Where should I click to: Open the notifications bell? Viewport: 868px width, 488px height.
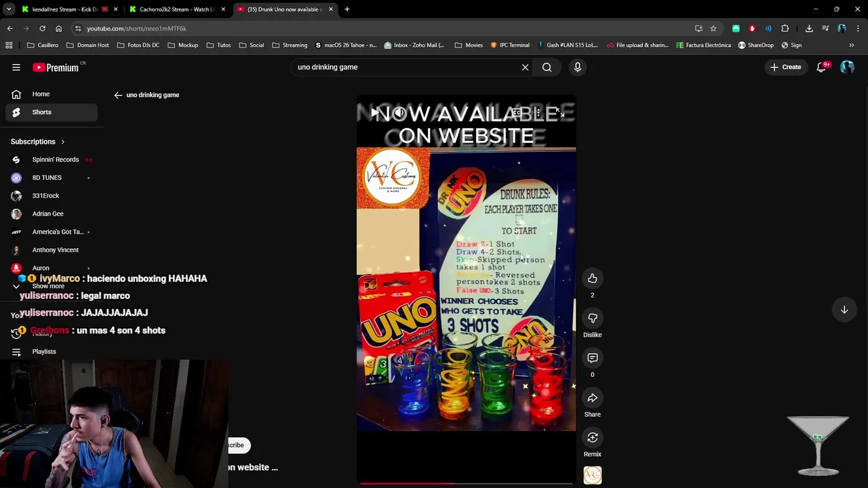(x=822, y=67)
